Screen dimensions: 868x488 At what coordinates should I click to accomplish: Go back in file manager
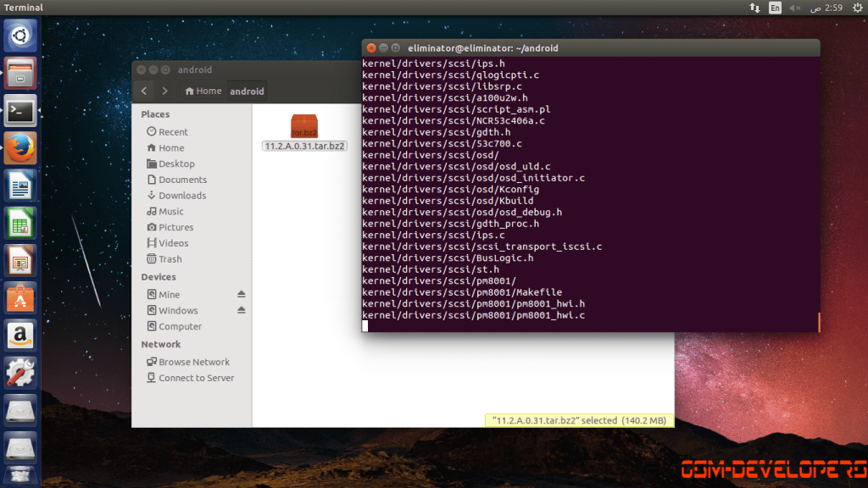coord(144,91)
